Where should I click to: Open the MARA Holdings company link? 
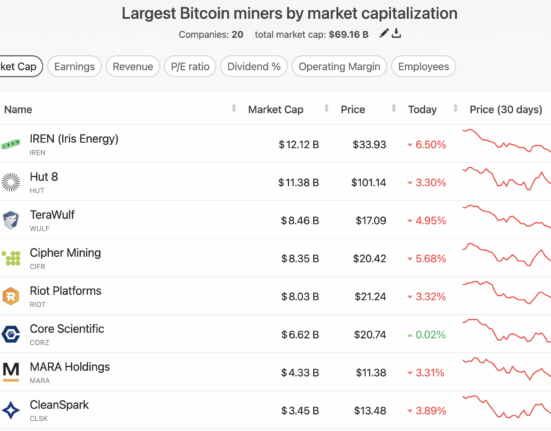70,367
